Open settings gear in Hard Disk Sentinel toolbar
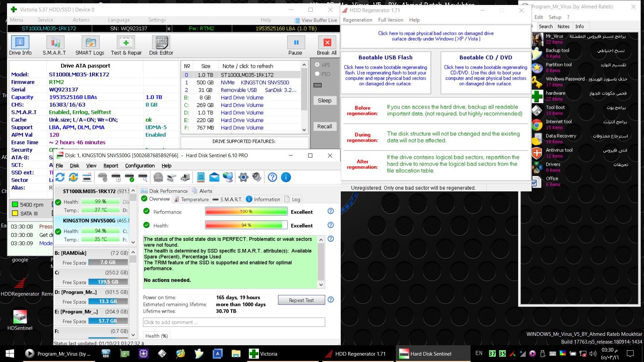 (x=244, y=177)
